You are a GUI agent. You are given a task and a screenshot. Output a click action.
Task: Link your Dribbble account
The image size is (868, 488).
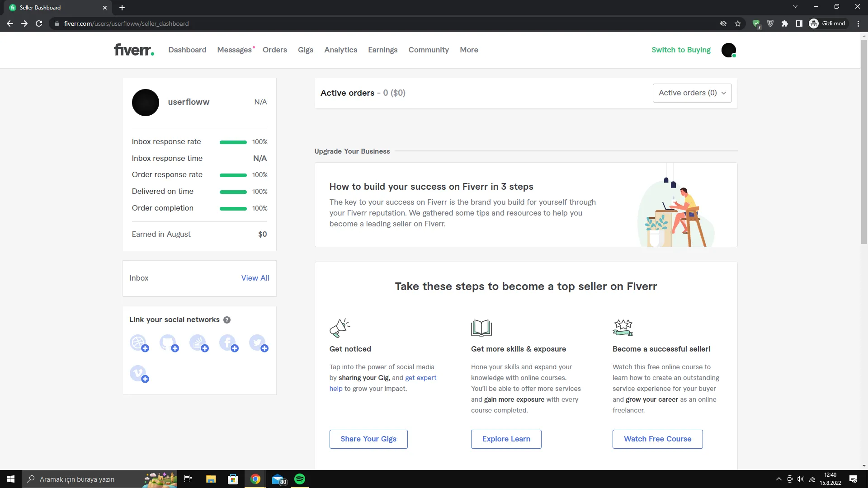[x=139, y=343]
